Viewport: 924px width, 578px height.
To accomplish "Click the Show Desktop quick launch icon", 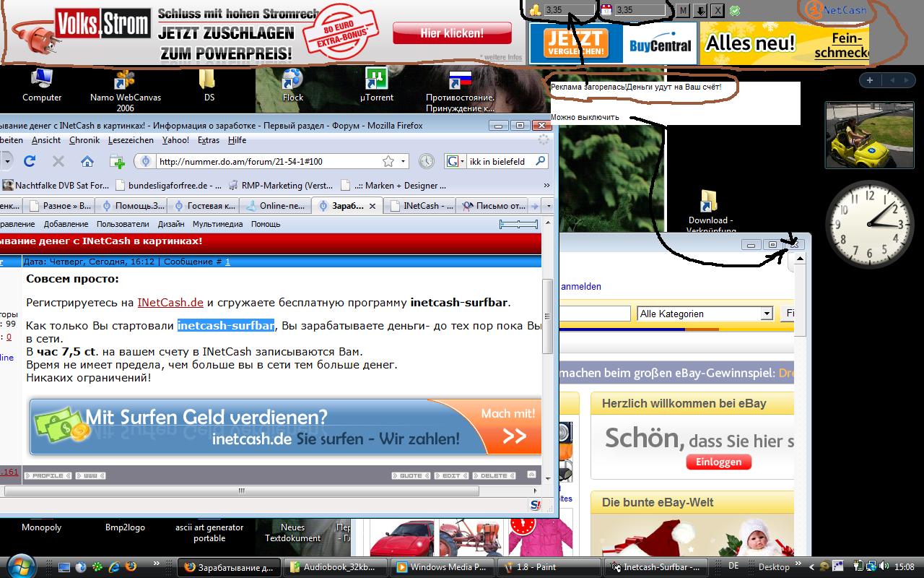I will click(x=64, y=567).
